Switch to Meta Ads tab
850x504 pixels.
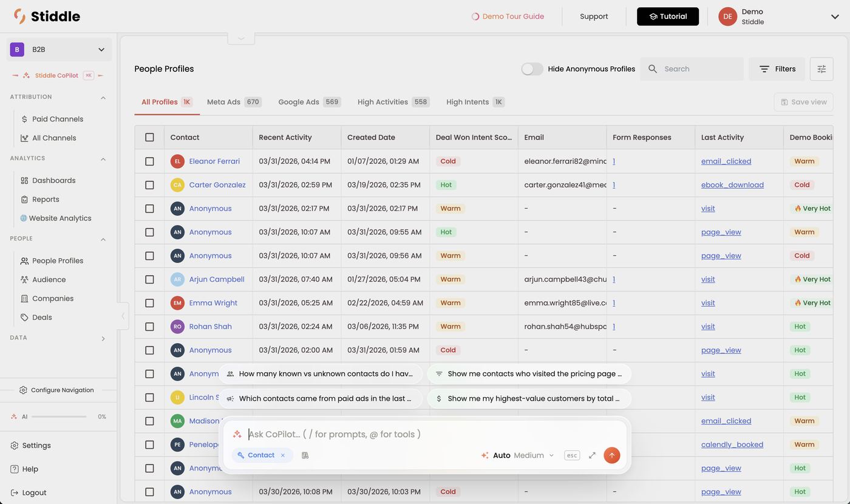234,102
